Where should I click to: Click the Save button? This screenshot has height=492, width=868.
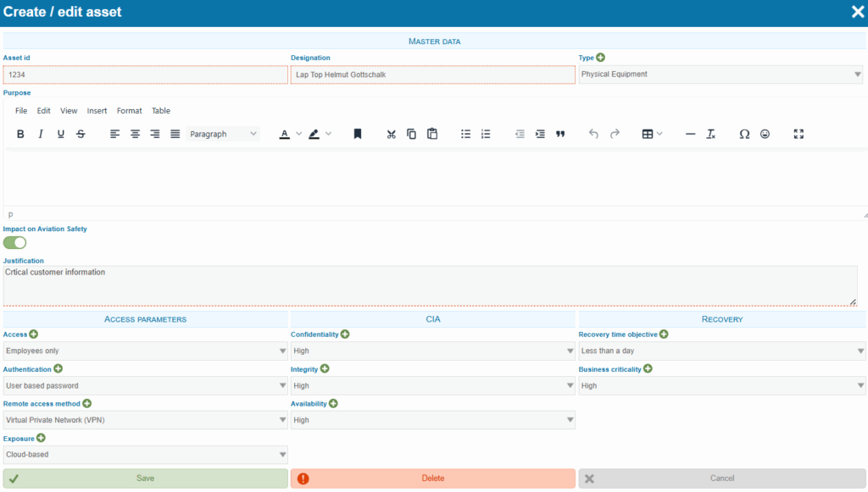pyautogui.click(x=146, y=478)
